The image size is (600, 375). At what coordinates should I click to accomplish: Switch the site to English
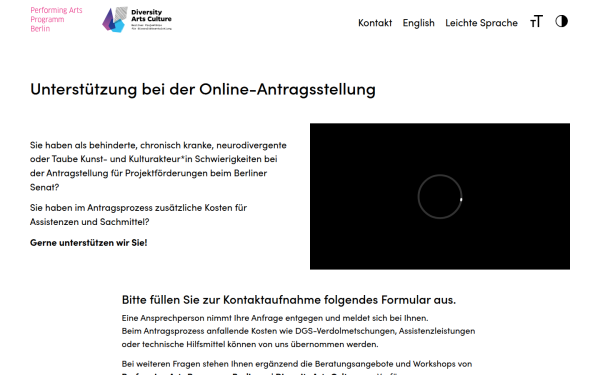point(419,23)
